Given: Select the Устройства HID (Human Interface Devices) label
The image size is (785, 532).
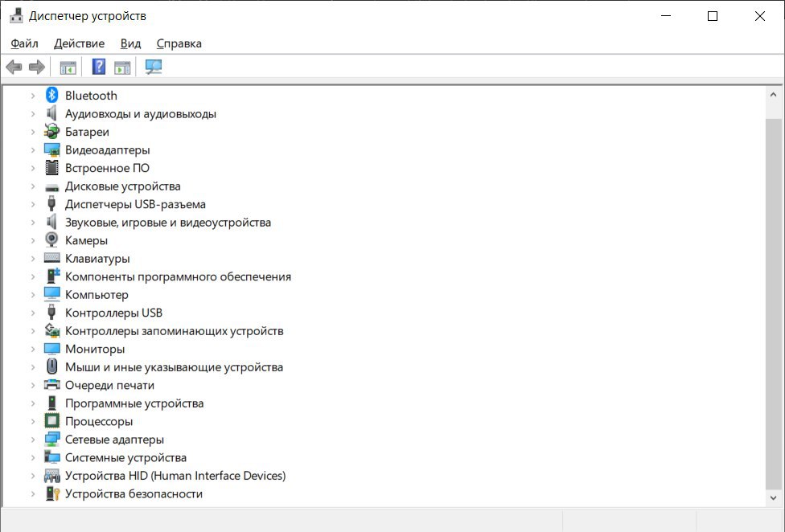Looking at the screenshot, I should point(175,475).
